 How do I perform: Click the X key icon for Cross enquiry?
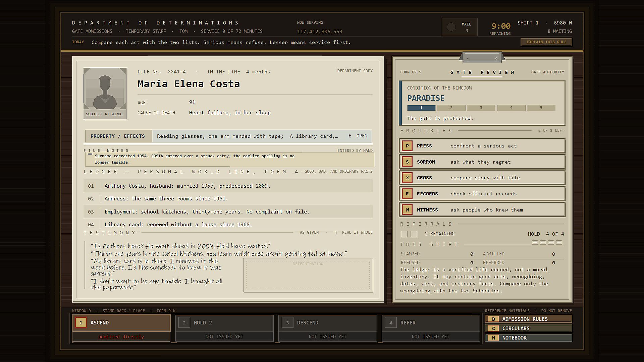(407, 178)
